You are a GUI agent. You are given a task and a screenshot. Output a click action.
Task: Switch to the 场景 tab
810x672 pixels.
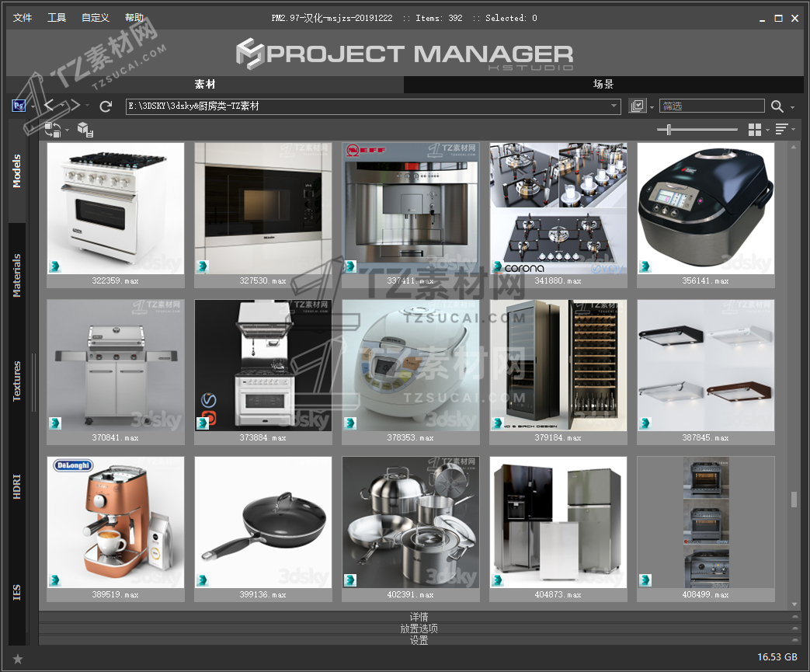(x=603, y=84)
